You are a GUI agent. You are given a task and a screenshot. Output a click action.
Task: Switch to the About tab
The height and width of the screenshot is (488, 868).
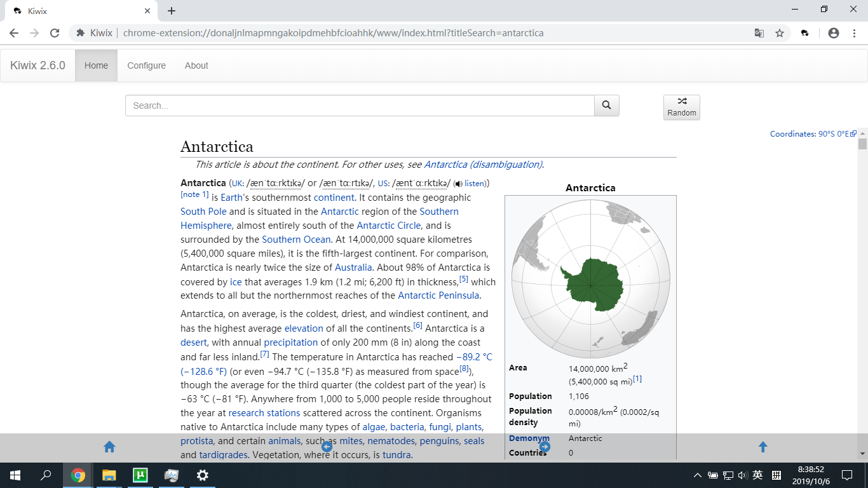[196, 65]
